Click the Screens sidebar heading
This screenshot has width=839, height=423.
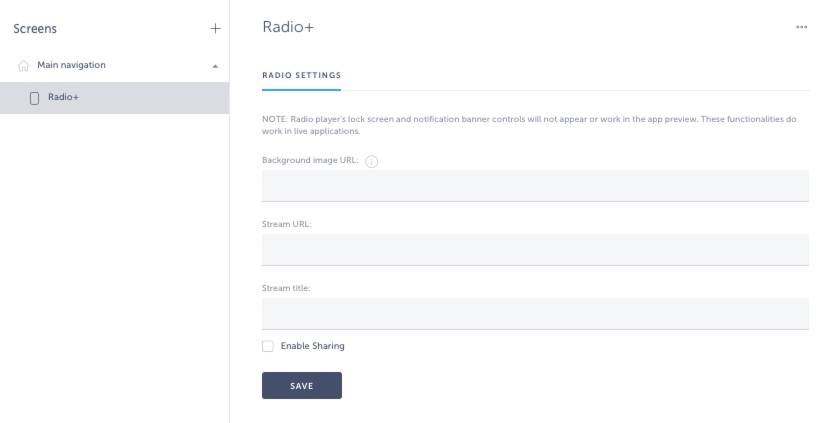click(34, 29)
